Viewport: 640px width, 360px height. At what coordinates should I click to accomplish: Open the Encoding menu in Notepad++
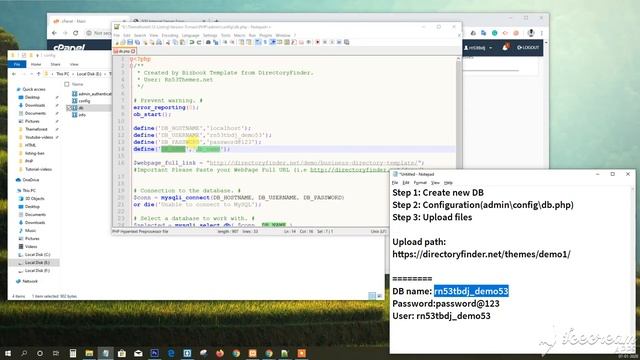tap(170, 36)
